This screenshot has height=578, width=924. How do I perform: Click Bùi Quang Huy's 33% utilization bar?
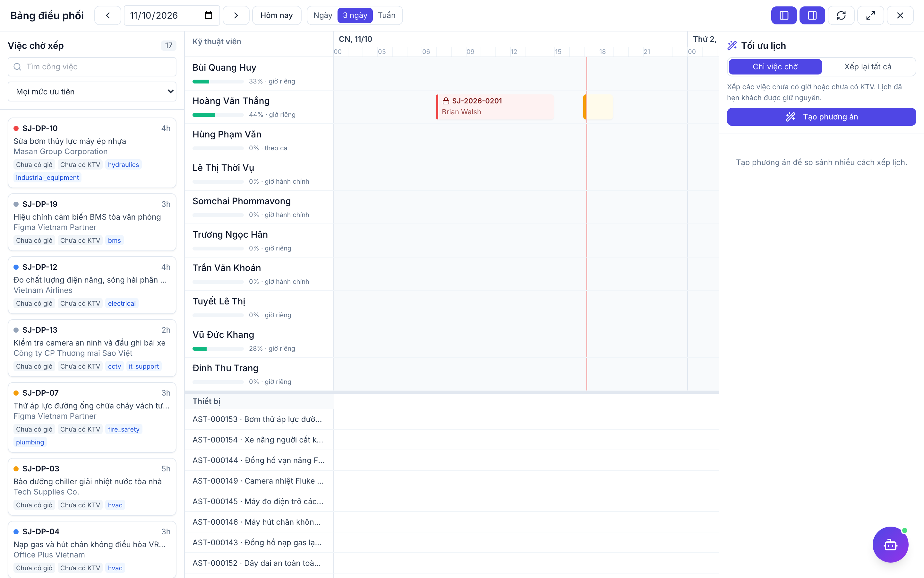pos(218,82)
